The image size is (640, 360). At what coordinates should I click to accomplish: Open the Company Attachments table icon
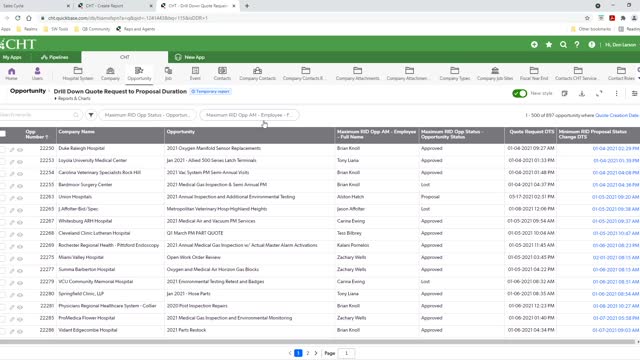point(358,73)
